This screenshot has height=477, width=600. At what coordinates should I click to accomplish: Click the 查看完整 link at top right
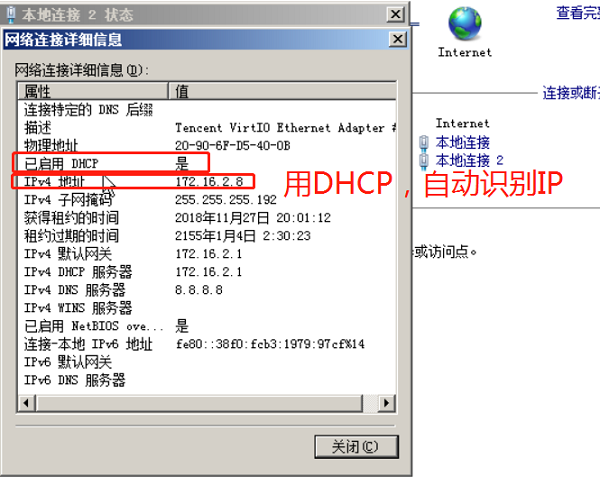coord(578,13)
